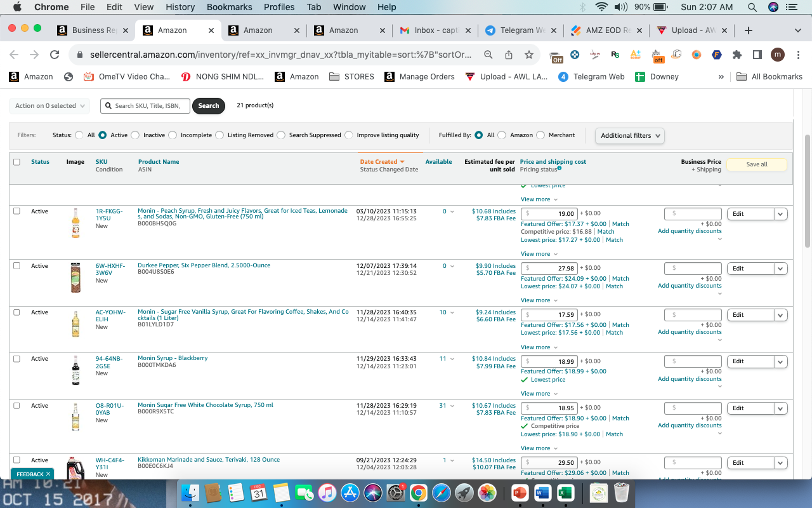812x508 pixels.
Task: Launch Excel from the Dock
Action: coord(565,492)
